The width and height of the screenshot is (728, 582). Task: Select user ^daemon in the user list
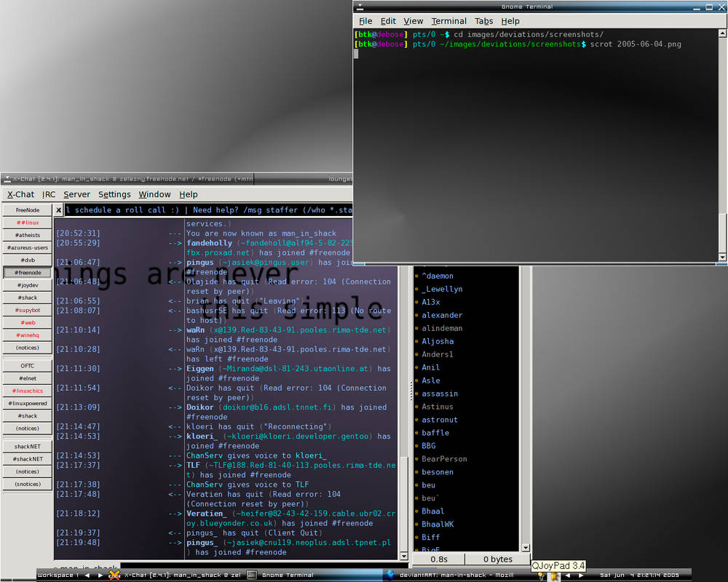(437, 276)
